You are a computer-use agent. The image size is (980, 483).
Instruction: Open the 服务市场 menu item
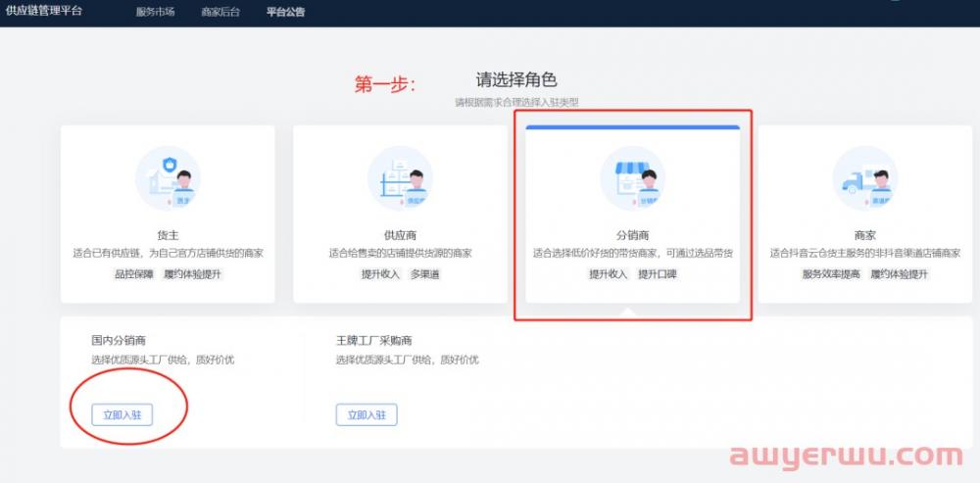[155, 13]
